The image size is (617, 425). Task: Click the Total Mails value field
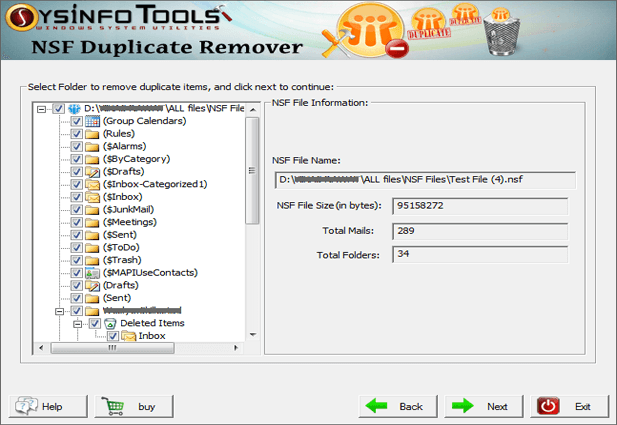point(480,231)
